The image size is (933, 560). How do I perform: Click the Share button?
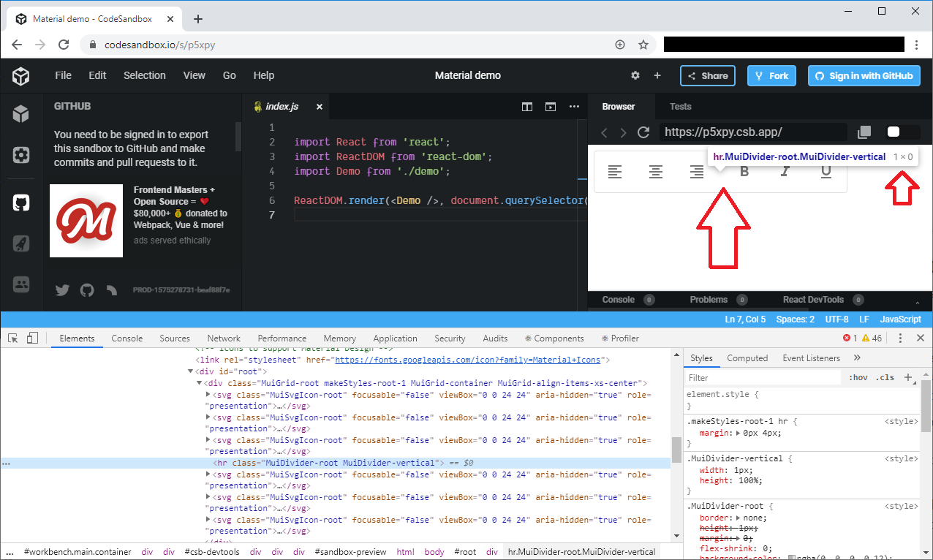708,75
